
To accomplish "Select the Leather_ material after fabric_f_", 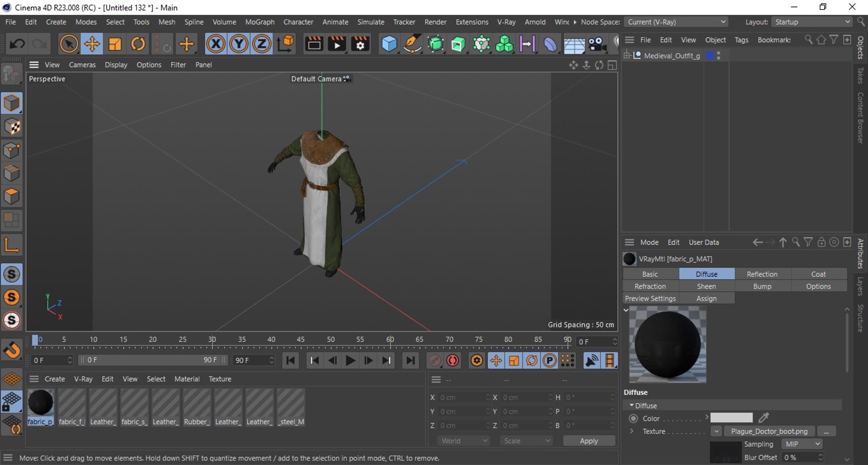I will tap(103, 408).
